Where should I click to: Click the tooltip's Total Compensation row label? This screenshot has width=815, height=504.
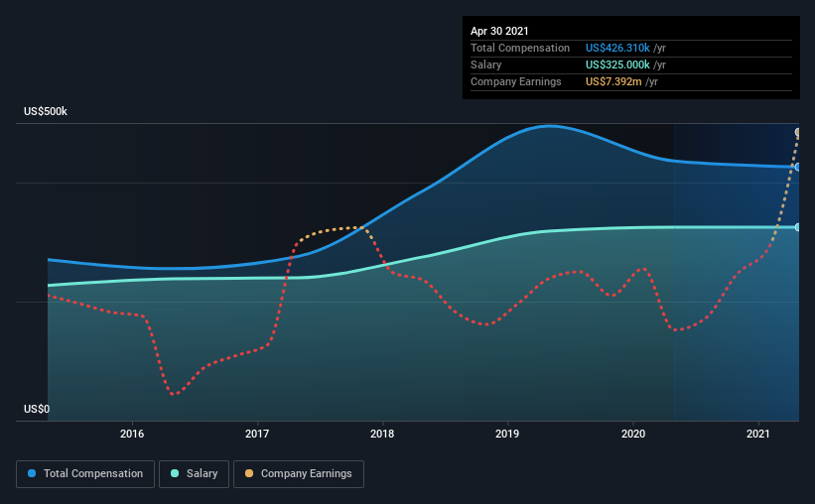(520, 48)
